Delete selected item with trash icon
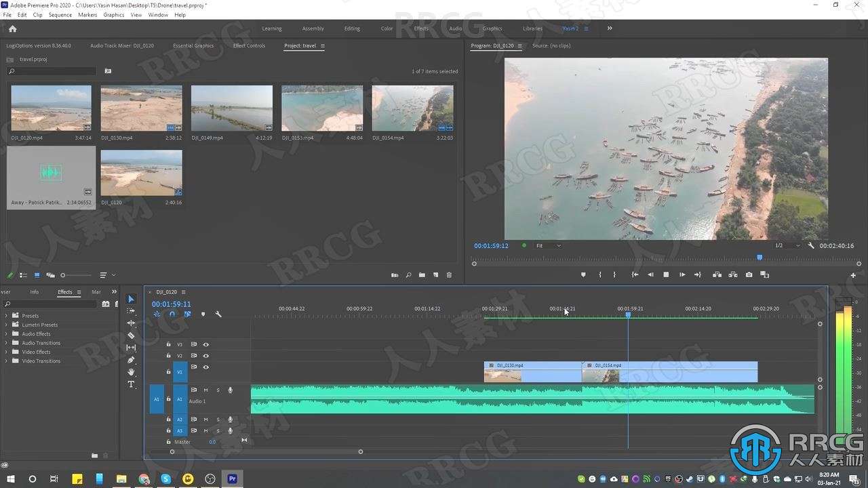 click(x=449, y=275)
